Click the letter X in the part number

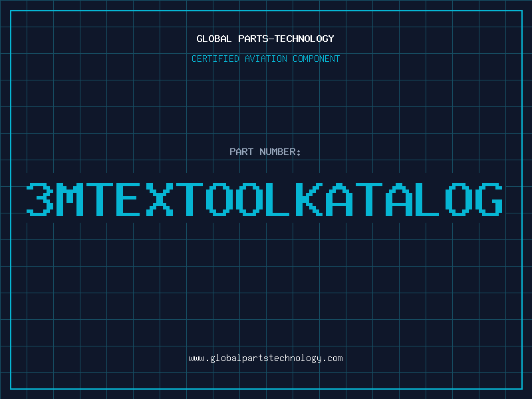160,199
